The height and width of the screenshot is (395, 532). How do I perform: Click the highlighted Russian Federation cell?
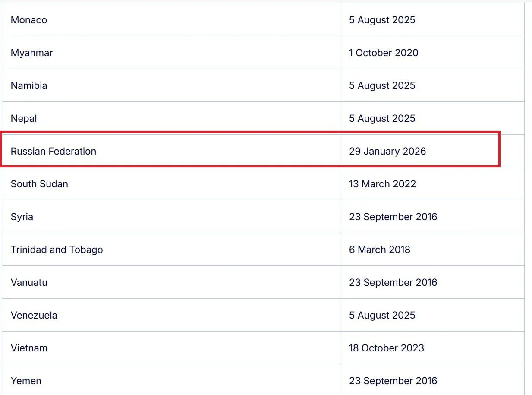pyautogui.click(x=54, y=151)
